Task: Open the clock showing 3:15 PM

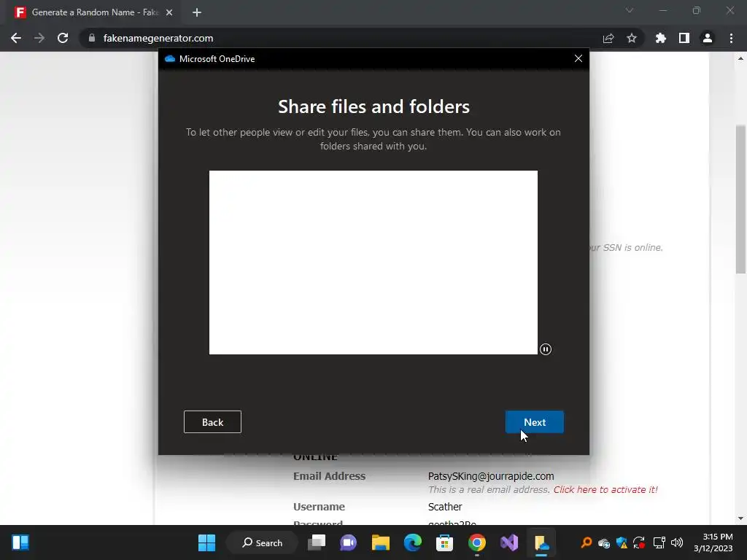Action: pyautogui.click(x=713, y=542)
